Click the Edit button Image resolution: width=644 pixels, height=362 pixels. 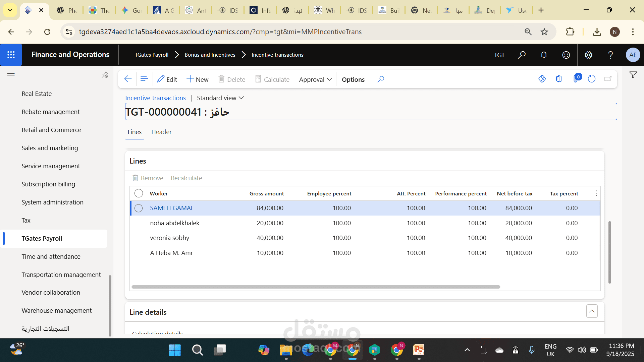click(167, 79)
